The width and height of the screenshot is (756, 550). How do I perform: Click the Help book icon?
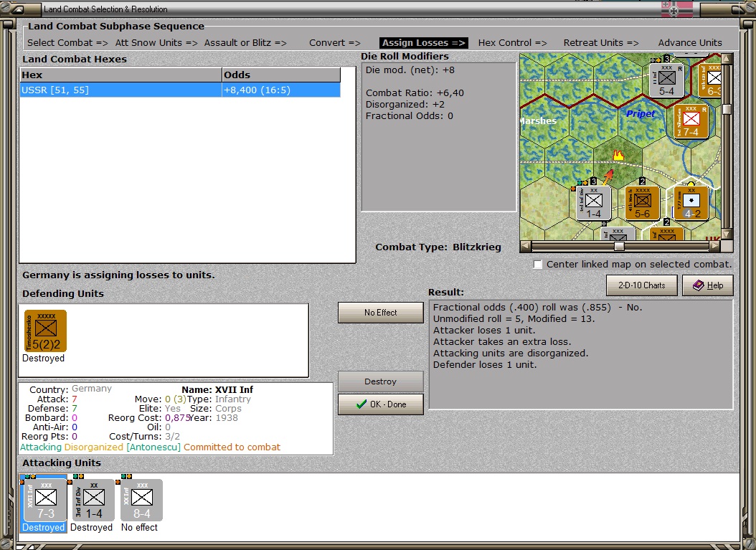pos(698,285)
